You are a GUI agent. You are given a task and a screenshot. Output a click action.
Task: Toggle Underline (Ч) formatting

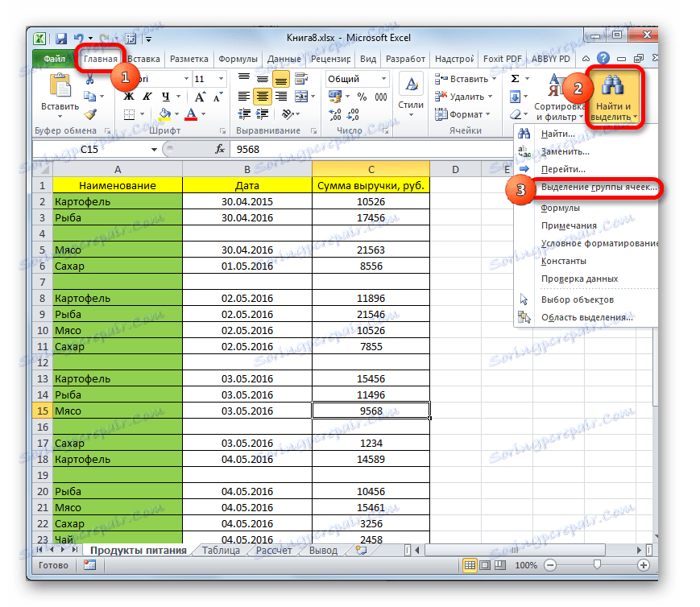coord(166,97)
